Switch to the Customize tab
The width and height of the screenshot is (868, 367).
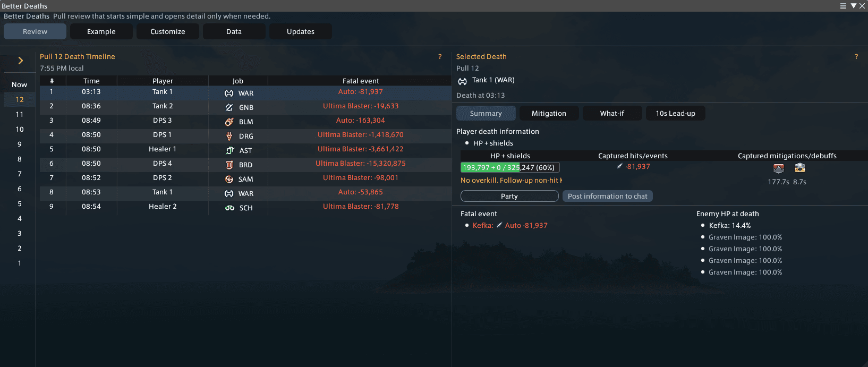click(168, 31)
